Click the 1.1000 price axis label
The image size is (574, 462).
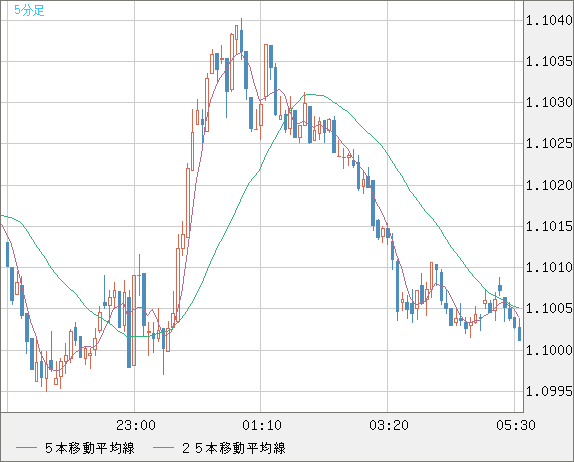(549, 350)
